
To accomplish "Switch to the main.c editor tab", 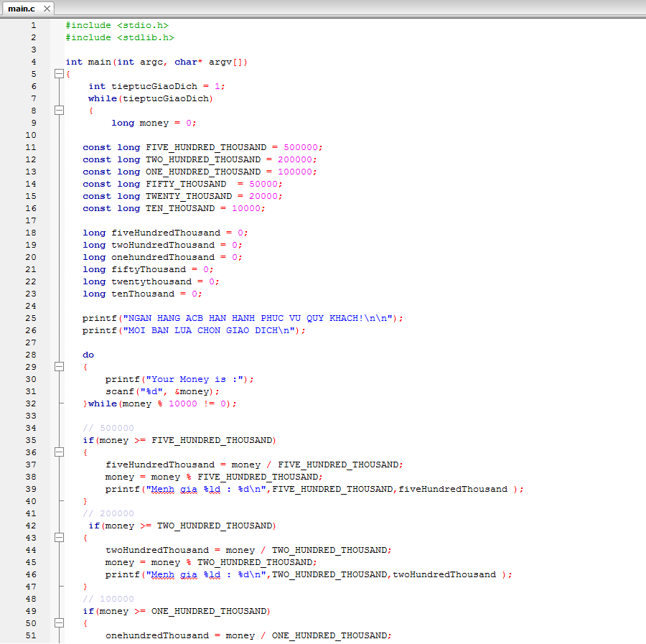I will click(22, 8).
